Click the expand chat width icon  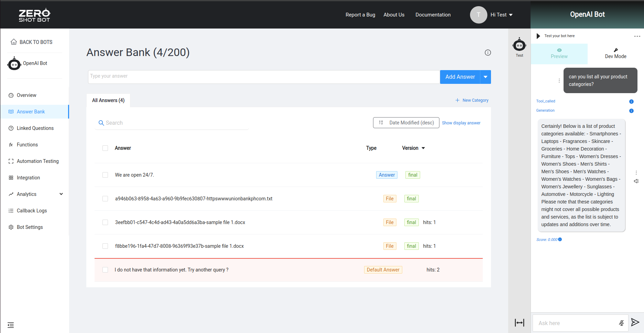pyautogui.click(x=519, y=322)
